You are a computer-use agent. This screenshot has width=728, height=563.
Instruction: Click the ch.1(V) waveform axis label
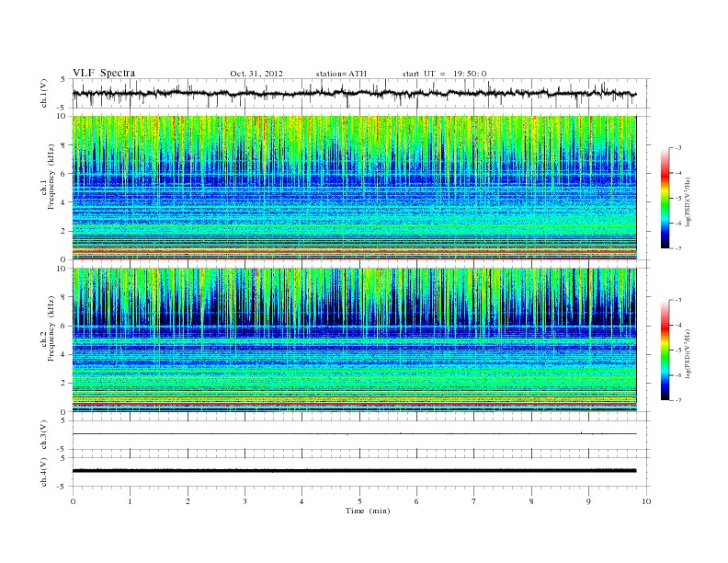pos(44,94)
